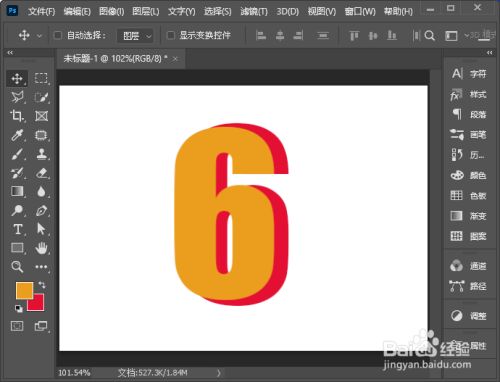The width and height of the screenshot is (500, 382).
Task: Select the Patch healing tool
Action: tap(41, 135)
